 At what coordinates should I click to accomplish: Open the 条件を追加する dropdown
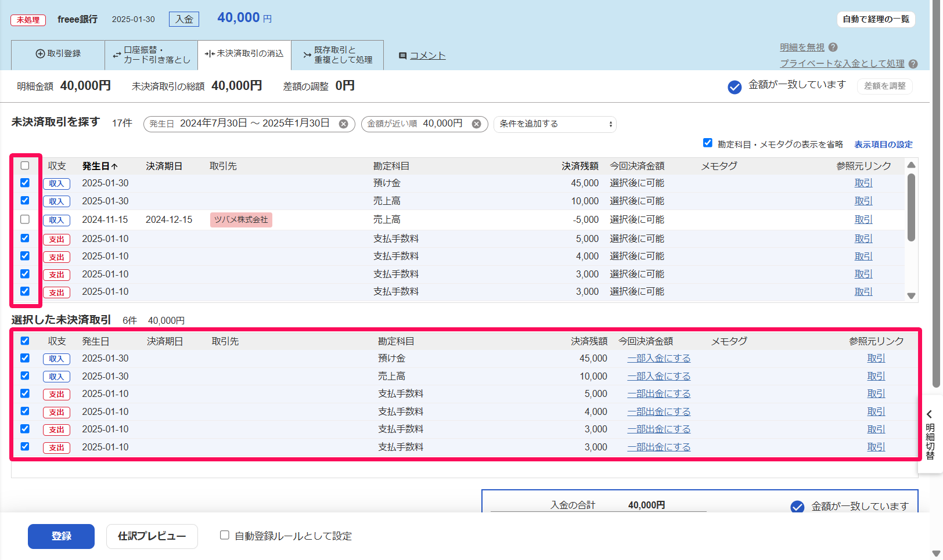pyautogui.click(x=555, y=124)
